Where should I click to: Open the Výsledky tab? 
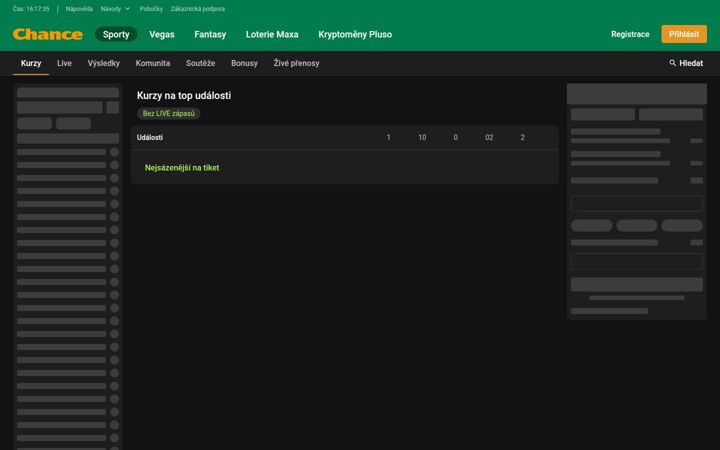[103, 63]
